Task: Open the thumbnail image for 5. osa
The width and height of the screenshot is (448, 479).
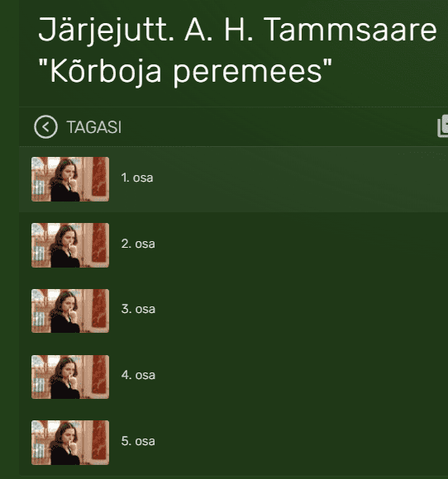Action: pos(70,443)
